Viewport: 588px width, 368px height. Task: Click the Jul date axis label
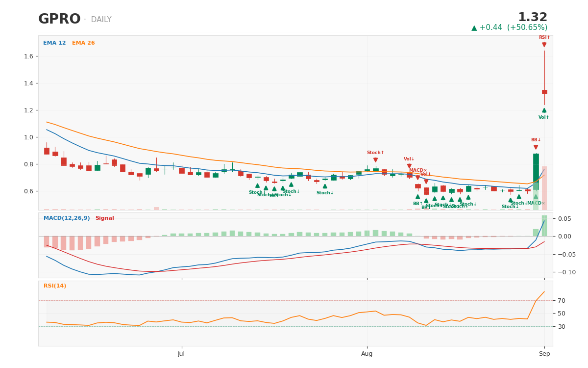[x=181, y=354]
